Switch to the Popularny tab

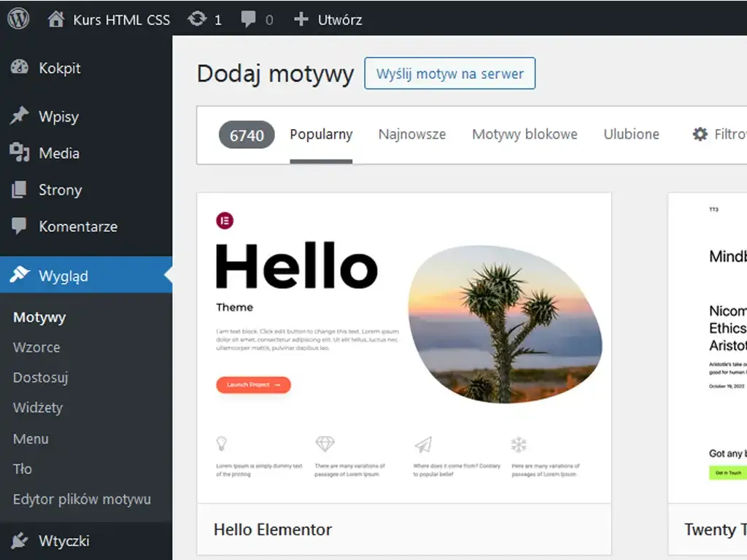pos(321,134)
